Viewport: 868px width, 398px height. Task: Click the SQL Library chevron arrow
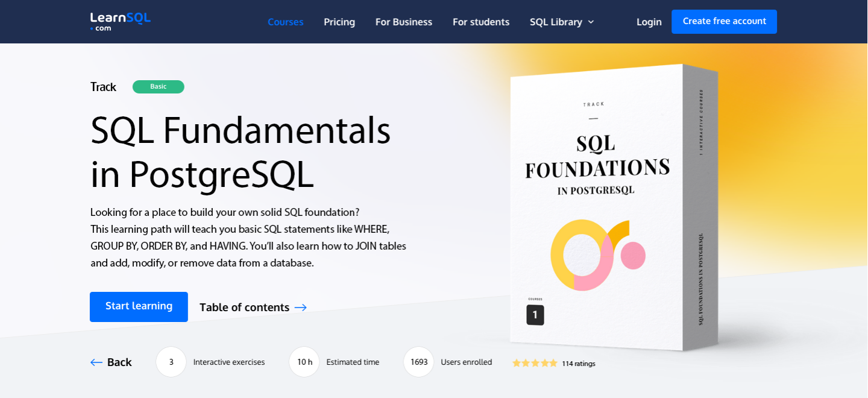click(x=591, y=22)
